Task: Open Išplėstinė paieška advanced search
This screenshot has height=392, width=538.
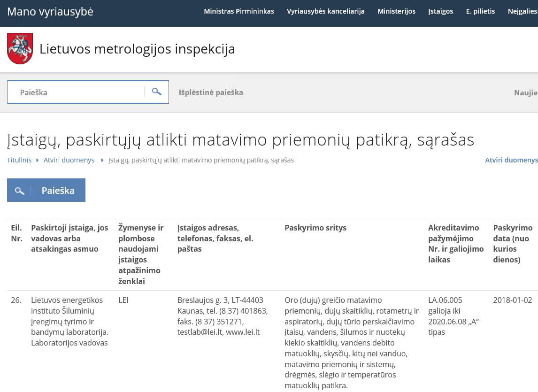Action: click(x=211, y=92)
